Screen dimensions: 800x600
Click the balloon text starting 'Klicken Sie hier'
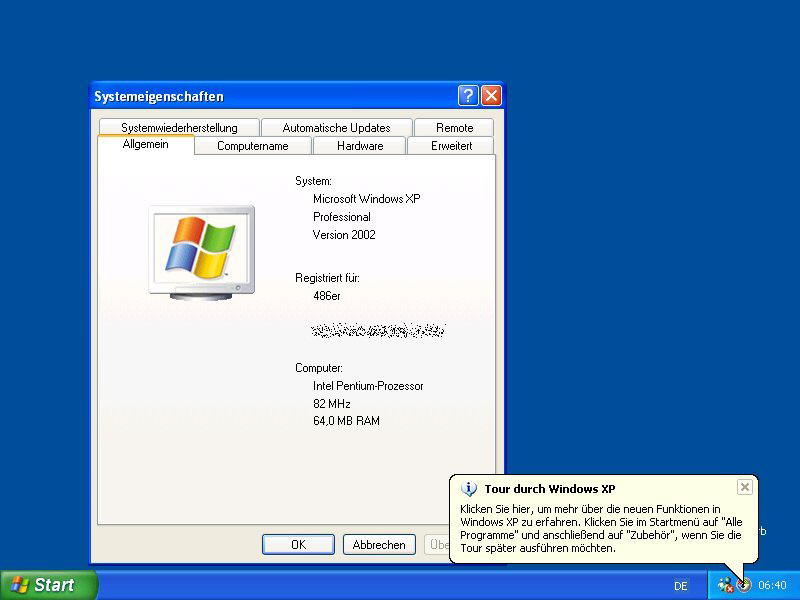coord(601,529)
